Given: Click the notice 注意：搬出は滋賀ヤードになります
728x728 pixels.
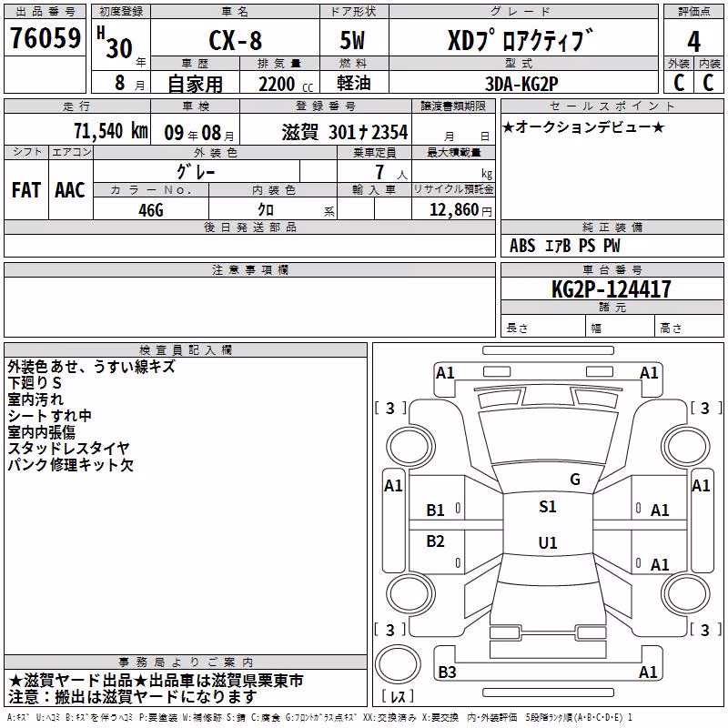Looking at the screenshot, I should coord(132,697).
